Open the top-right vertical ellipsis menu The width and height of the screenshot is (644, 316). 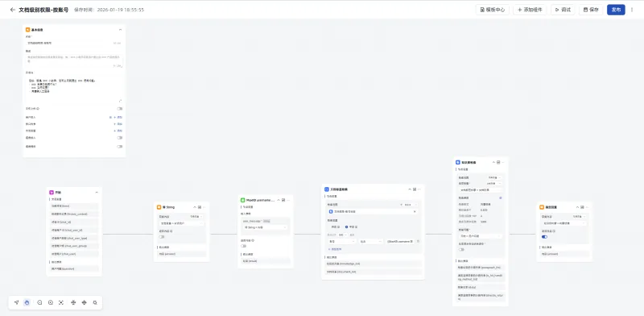(632, 10)
